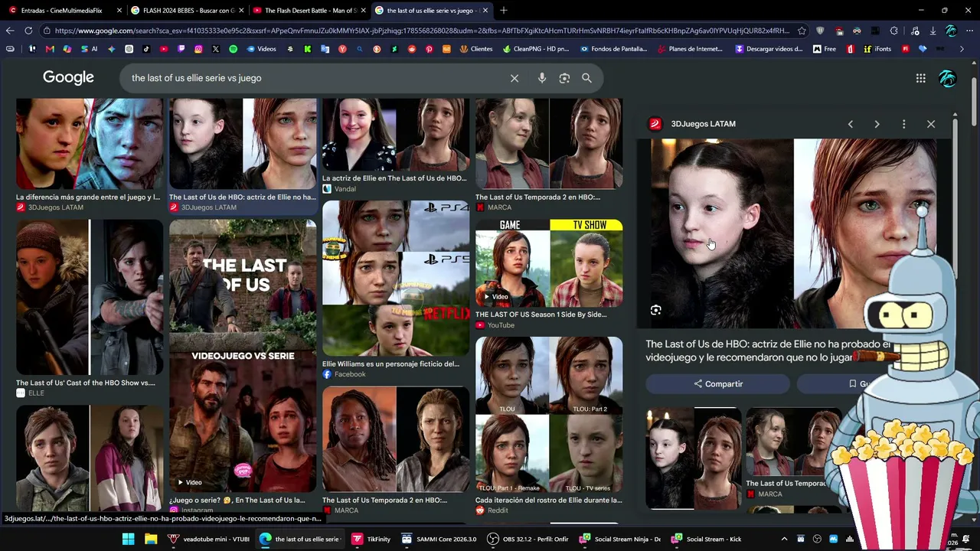Open the GAME vs TV SHOW YouTube thumbnail

(x=549, y=263)
